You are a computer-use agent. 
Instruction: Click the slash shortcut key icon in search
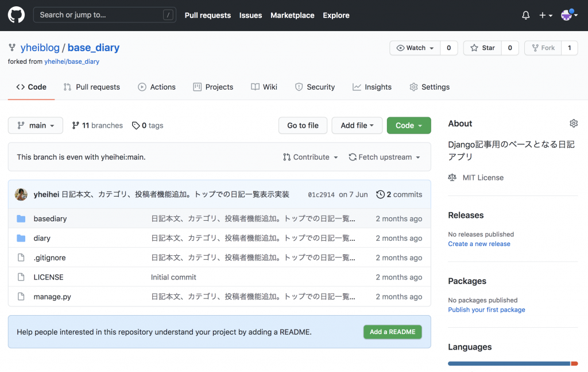(x=168, y=15)
